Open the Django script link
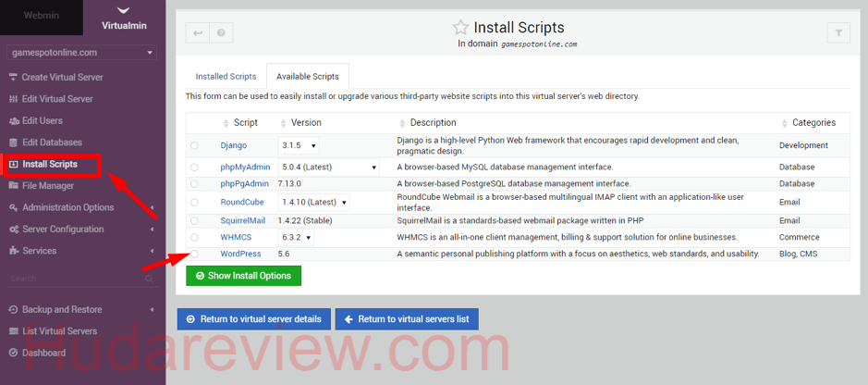Viewport: 868px width, 385px height. coord(234,145)
